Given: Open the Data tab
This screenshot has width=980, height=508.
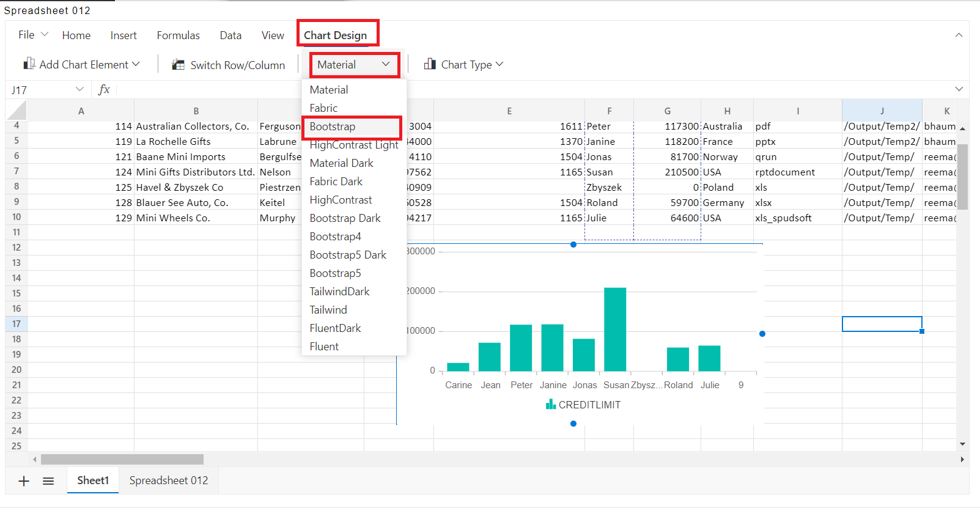Looking at the screenshot, I should (230, 35).
